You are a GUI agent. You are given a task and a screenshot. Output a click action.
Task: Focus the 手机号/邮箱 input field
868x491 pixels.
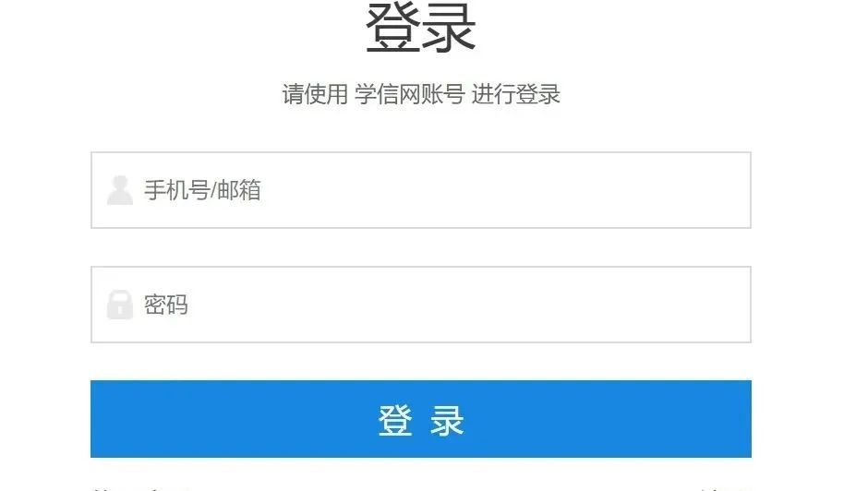(421, 190)
